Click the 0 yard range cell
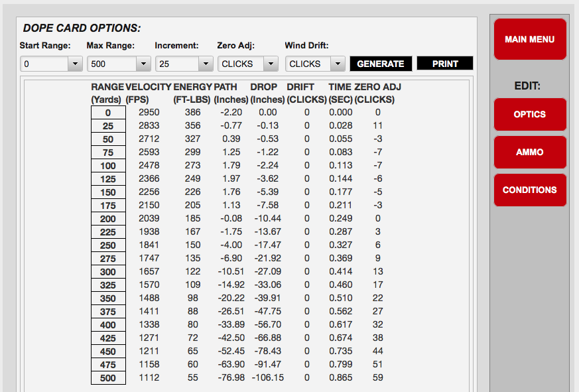Screen dimensions: 579x392 pyautogui.click(x=108, y=113)
